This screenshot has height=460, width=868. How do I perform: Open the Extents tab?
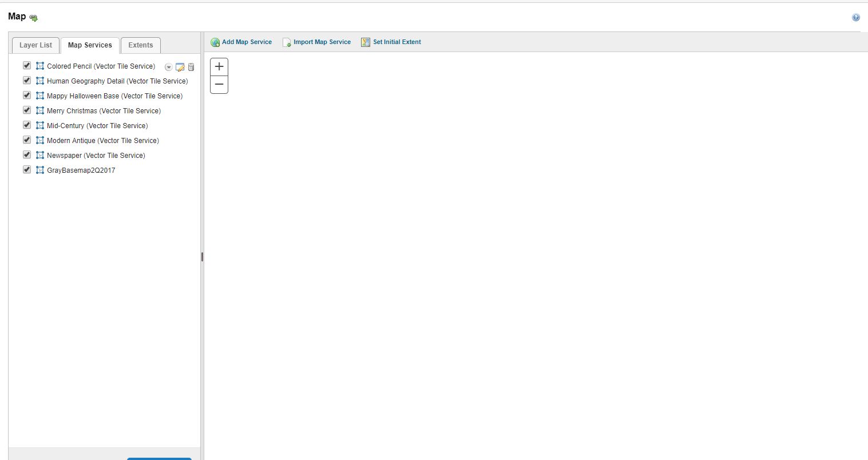click(141, 45)
